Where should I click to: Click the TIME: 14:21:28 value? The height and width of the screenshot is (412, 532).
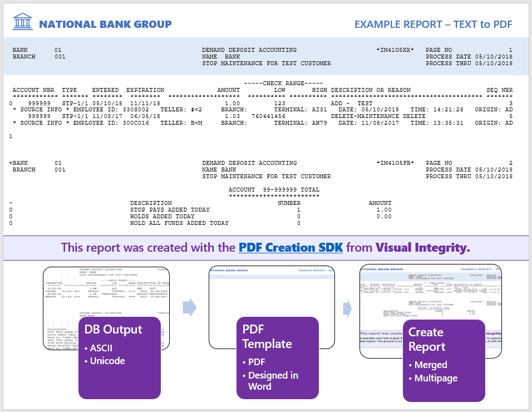tap(437, 110)
